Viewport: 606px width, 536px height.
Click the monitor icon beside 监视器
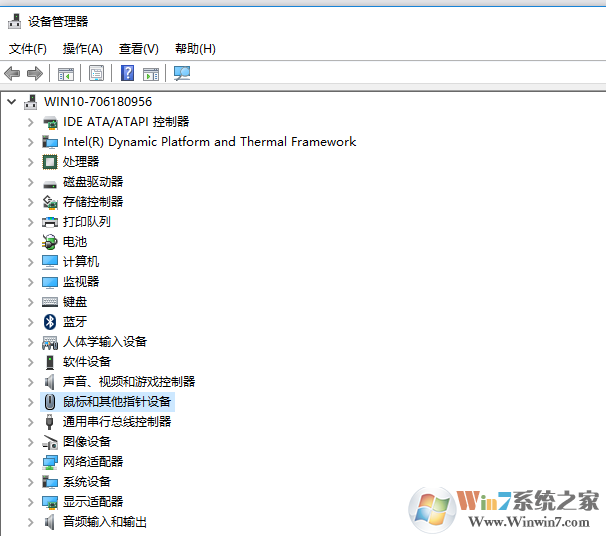50,282
